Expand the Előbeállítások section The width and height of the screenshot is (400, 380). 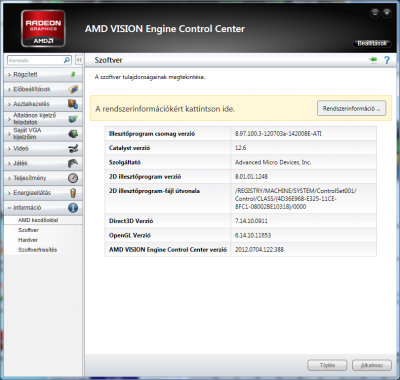point(43,89)
